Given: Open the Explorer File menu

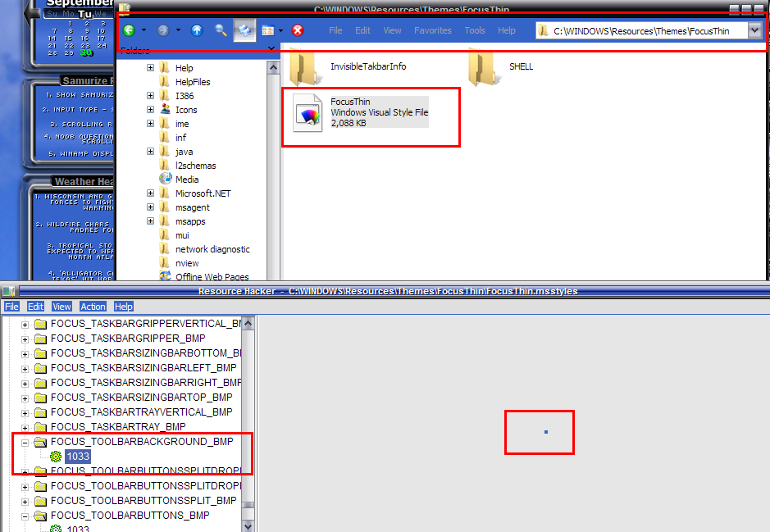Looking at the screenshot, I should tap(335, 30).
